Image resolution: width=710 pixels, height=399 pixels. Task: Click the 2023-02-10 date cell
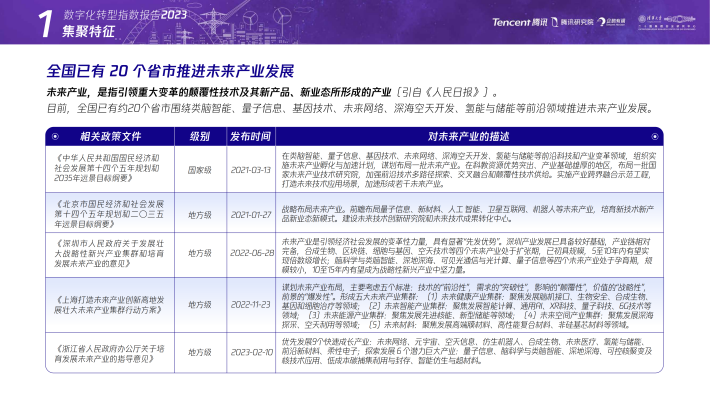point(252,352)
